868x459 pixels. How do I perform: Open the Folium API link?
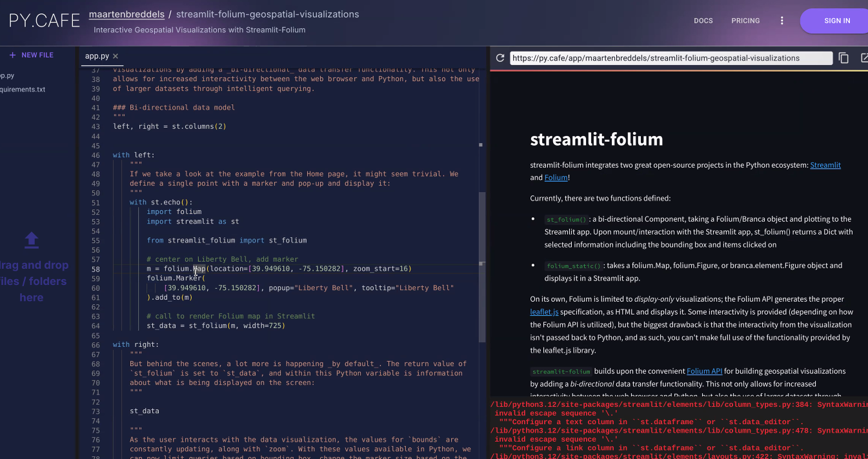pos(704,371)
